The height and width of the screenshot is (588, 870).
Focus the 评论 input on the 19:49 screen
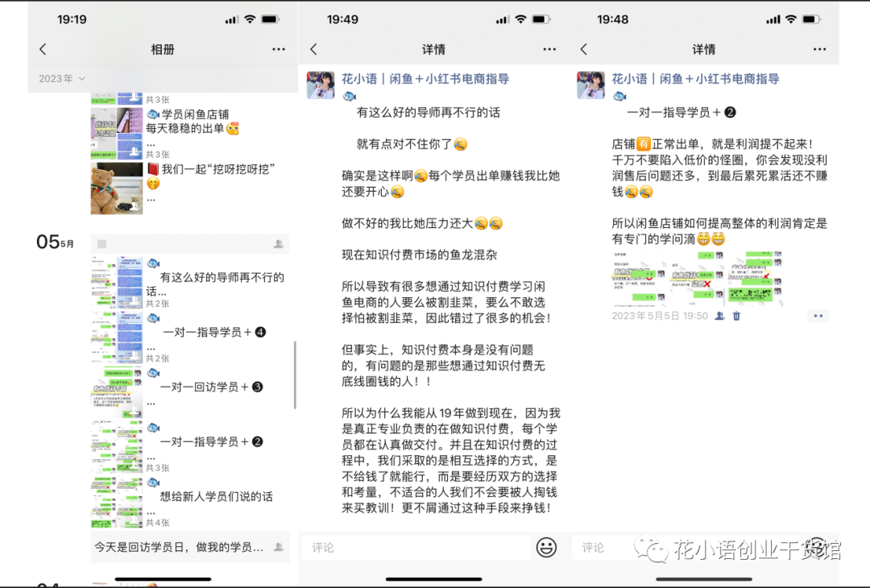point(416,548)
